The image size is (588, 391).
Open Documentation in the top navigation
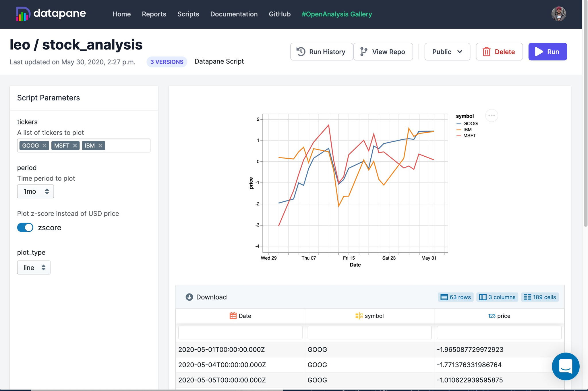234,14
